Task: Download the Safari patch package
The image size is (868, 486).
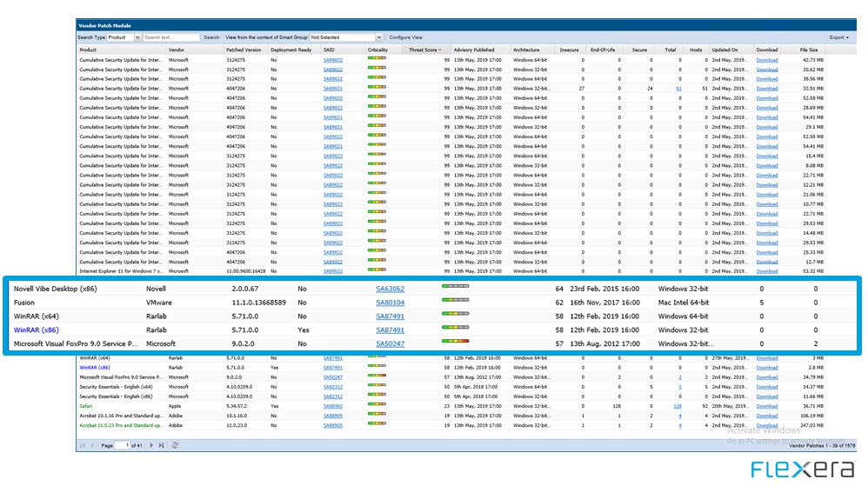Action: point(767,406)
